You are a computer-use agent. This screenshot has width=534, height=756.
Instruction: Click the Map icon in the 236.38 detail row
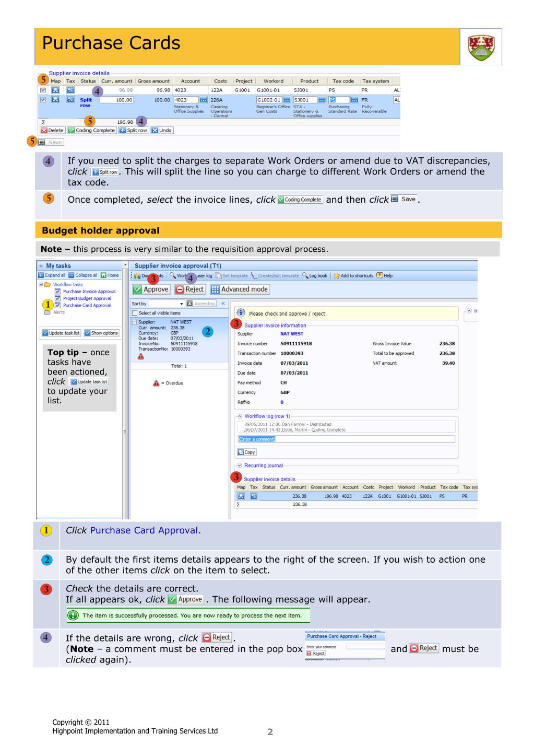[242, 496]
